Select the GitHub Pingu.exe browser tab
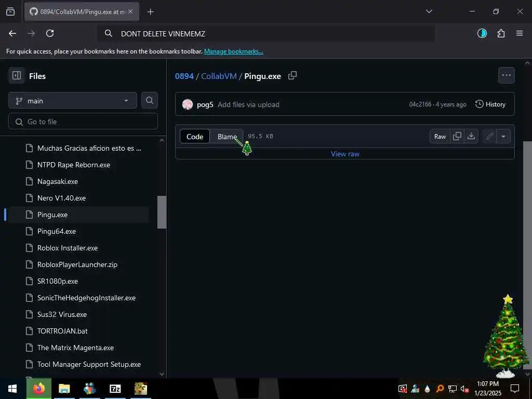The width and height of the screenshot is (532, 399). point(82,12)
